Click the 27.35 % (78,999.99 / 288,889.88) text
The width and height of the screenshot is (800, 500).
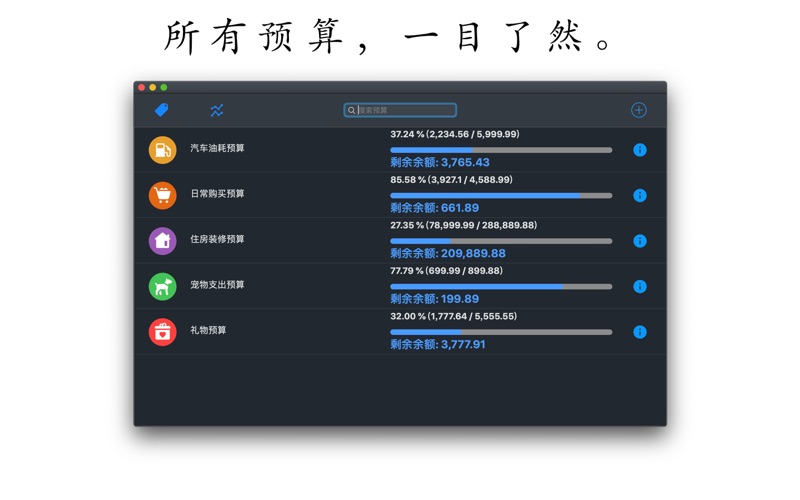pos(464,225)
